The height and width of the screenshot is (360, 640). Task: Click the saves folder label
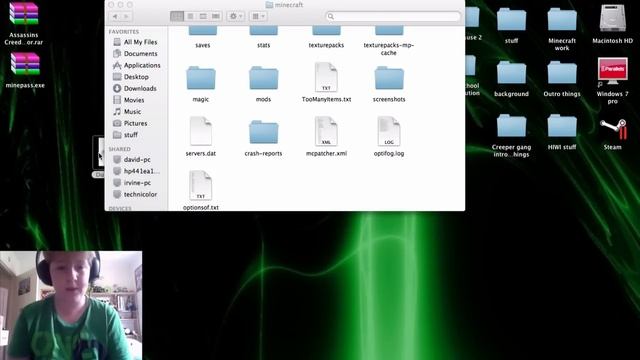(x=202, y=45)
